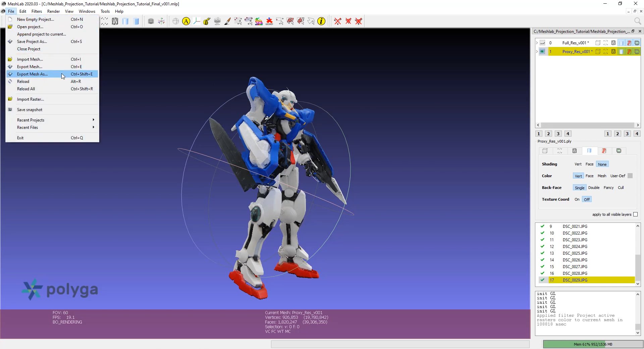Toggle wireframe icon on Proxy_Res_v001 row
The image size is (644, 349).
coord(613,52)
